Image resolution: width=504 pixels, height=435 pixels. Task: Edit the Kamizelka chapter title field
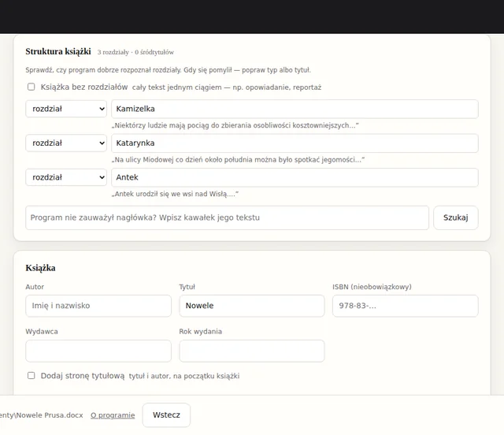click(x=295, y=109)
